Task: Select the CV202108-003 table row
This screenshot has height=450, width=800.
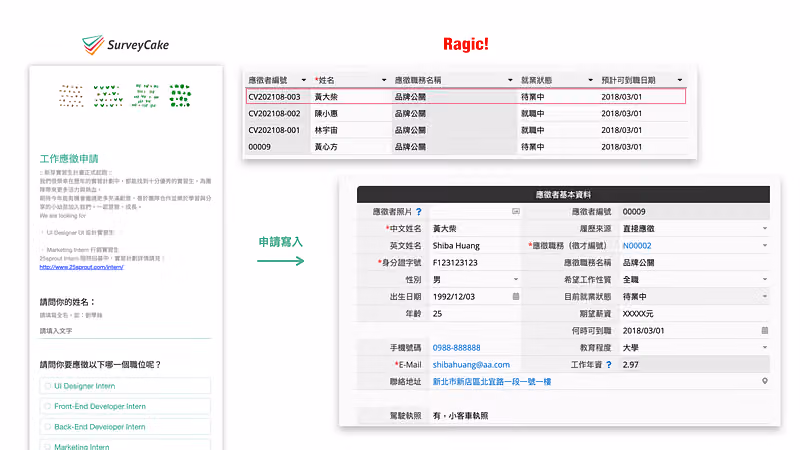Action: 466,96
